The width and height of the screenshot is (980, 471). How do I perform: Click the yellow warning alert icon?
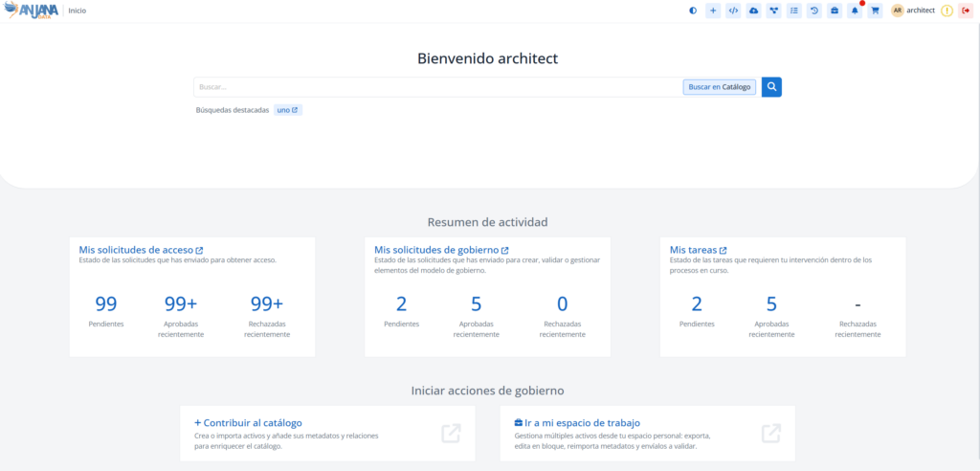[x=947, y=11]
